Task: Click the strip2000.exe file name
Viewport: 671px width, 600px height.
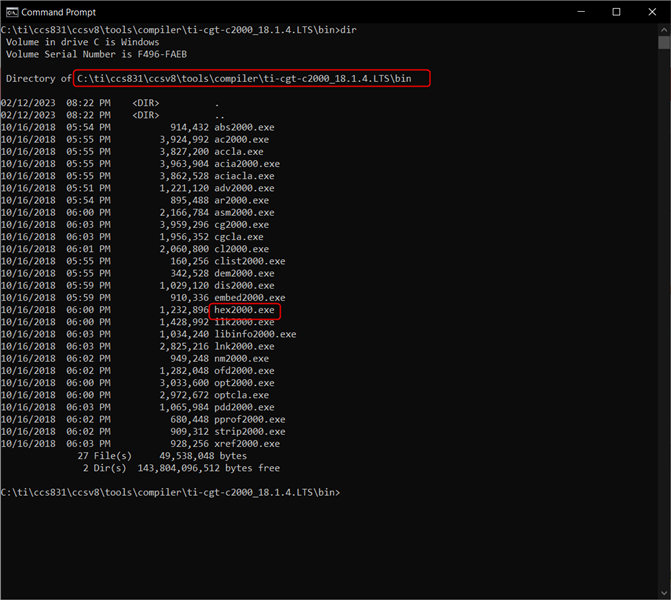Action: tap(250, 432)
